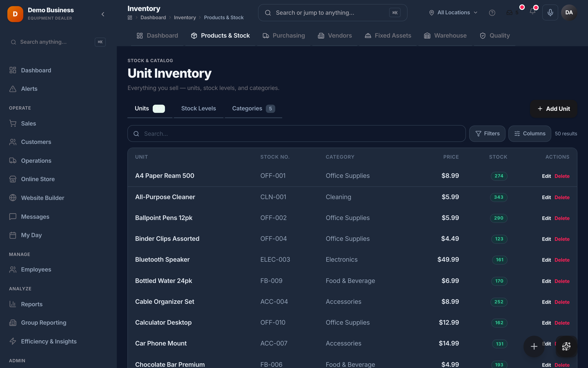This screenshot has height=368, width=588.
Task: Click stock badge 274 for A4 Paper
Action: point(499,176)
